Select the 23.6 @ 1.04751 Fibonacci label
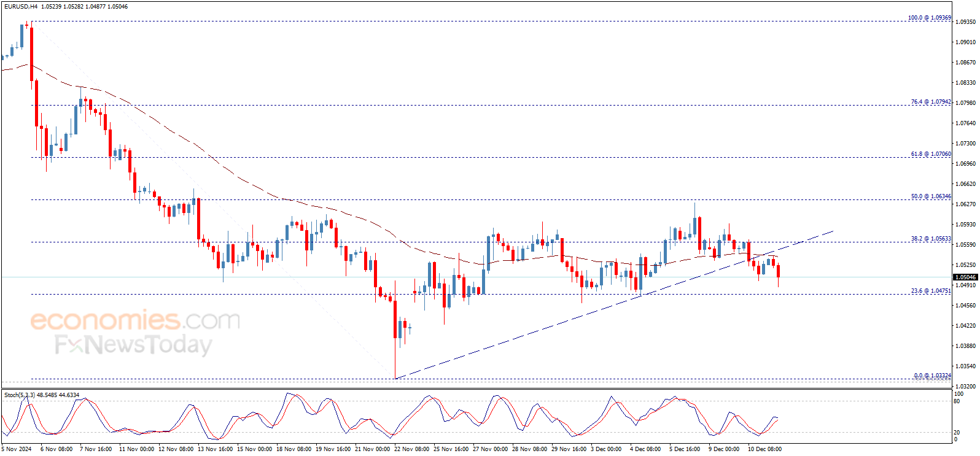 [931, 291]
